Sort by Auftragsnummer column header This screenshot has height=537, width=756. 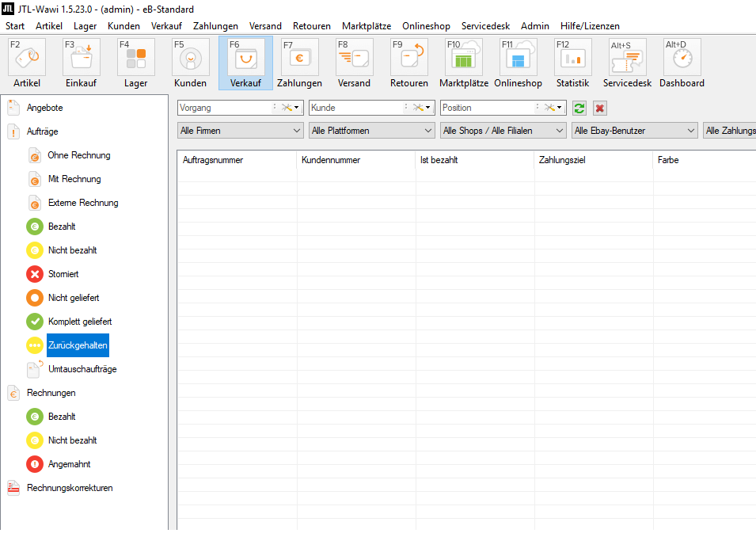pyautogui.click(x=237, y=160)
